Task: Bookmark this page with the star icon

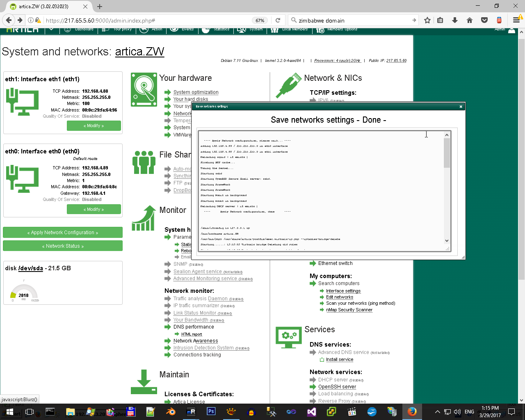Action: coord(427,20)
